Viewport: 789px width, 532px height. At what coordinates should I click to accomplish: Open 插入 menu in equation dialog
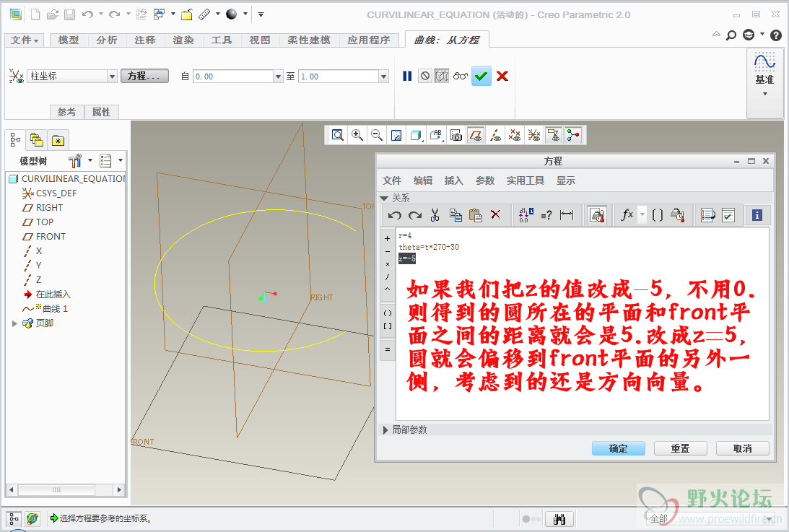pos(453,180)
